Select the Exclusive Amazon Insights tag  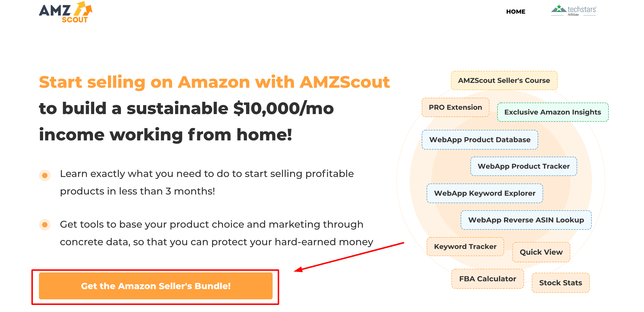pos(552,112)
